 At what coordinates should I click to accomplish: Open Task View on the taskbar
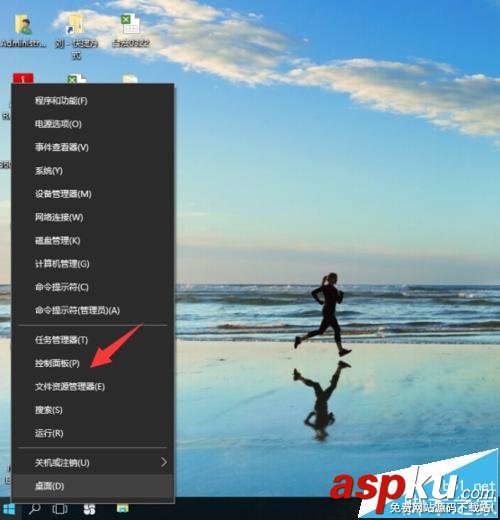pos(60,509)
